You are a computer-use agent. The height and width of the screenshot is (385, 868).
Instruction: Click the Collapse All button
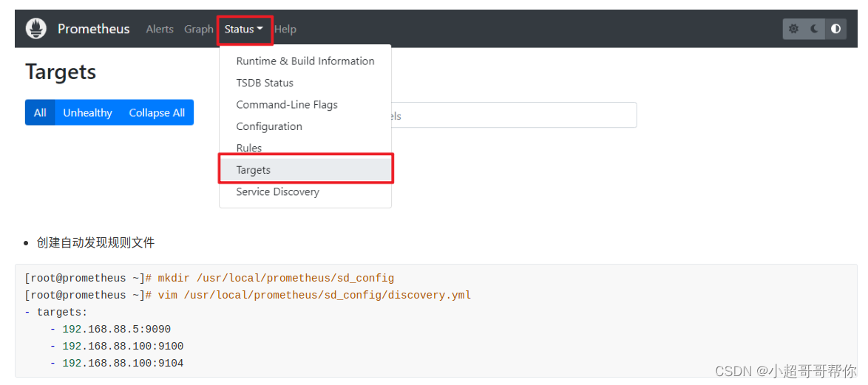[157, 112]
